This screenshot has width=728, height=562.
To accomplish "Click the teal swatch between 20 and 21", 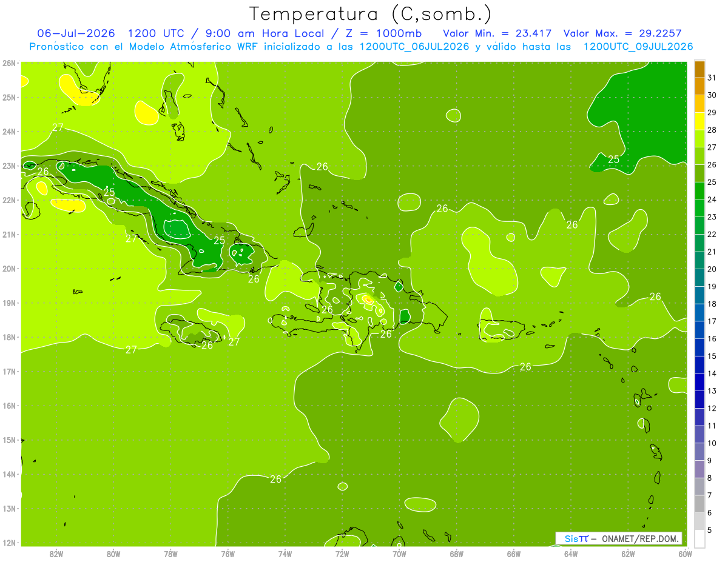I will coord(699,261).
